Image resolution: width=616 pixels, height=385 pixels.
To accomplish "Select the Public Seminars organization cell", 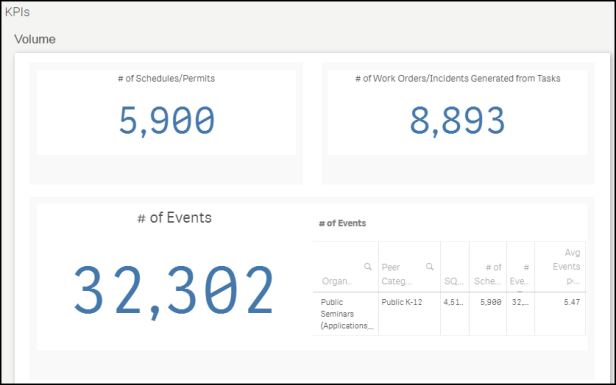I will point(346,314).
